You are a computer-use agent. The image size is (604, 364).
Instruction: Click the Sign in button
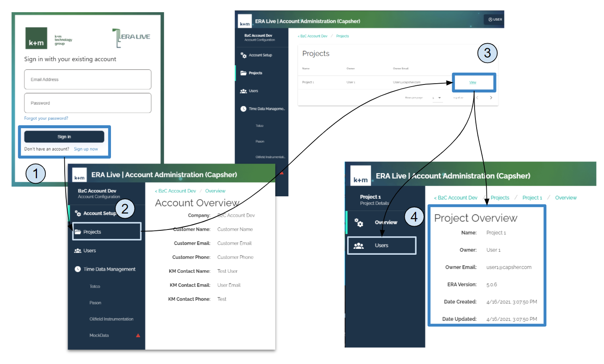(x=64, y=137)
